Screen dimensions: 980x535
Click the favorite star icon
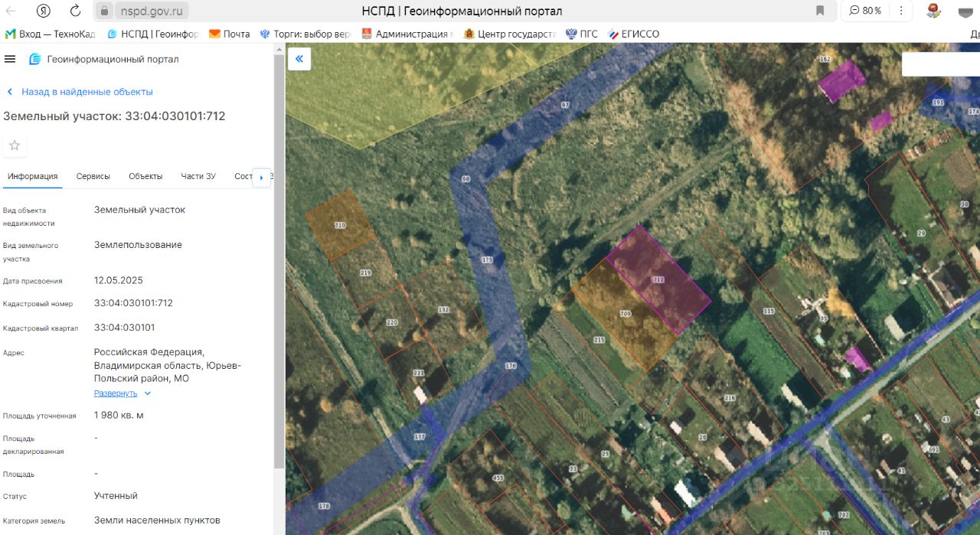click(15, 145)
